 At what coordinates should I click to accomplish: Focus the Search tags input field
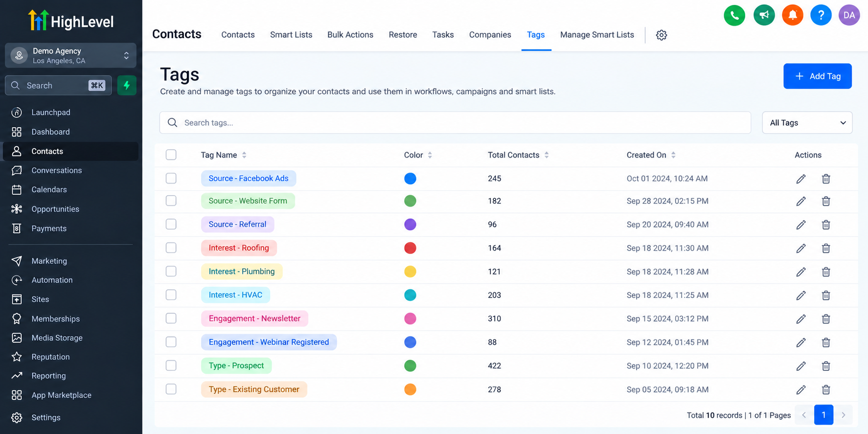pos(455,123)
